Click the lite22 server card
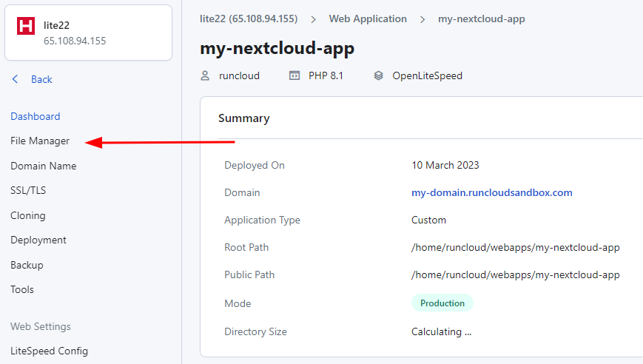The height and width of the screenshot is (364, 643). coord(89,33)
